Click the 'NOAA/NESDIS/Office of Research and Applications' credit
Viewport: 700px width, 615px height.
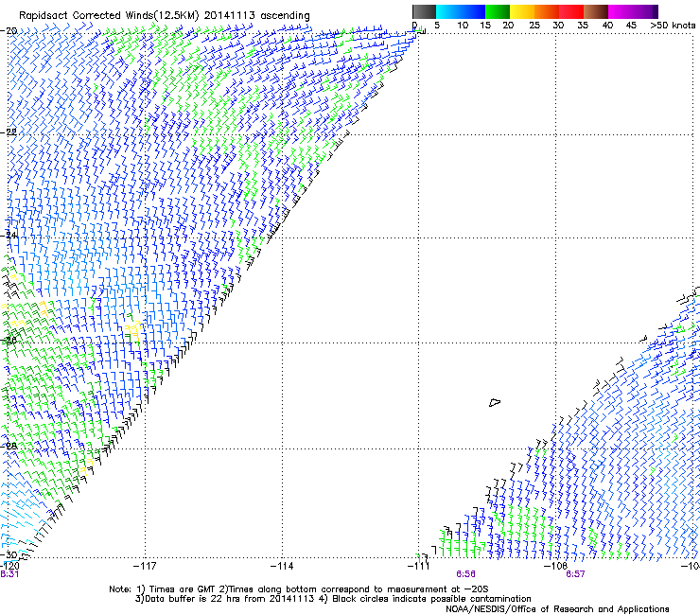(557, 609)
